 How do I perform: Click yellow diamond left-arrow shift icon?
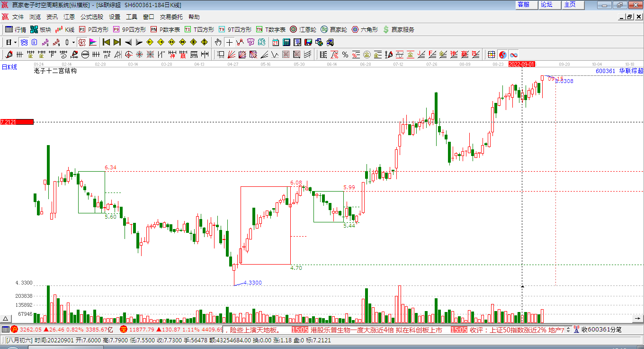pos(150,42)
